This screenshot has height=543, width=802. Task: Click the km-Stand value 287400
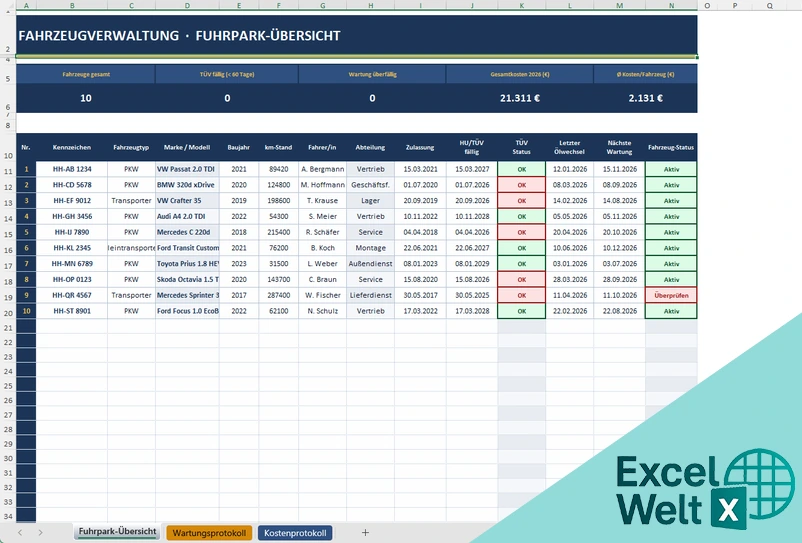279,295
